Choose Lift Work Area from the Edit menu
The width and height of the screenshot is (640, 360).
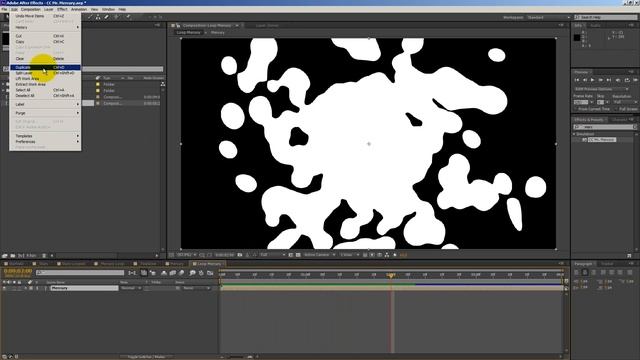click(x=45, y=78)
